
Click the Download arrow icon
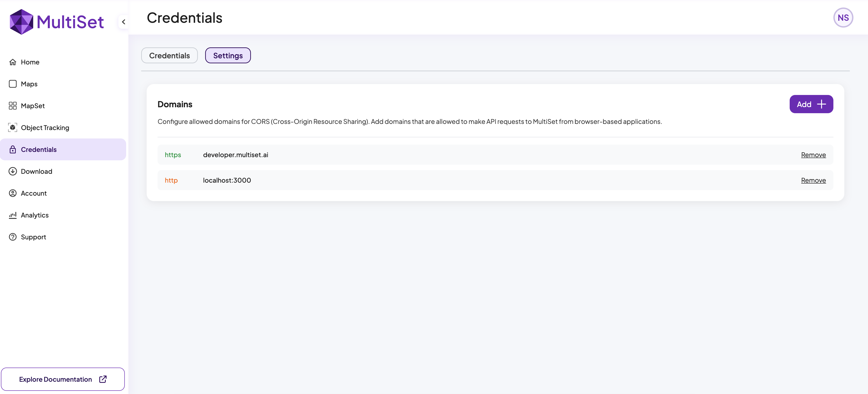pos(13,171)
